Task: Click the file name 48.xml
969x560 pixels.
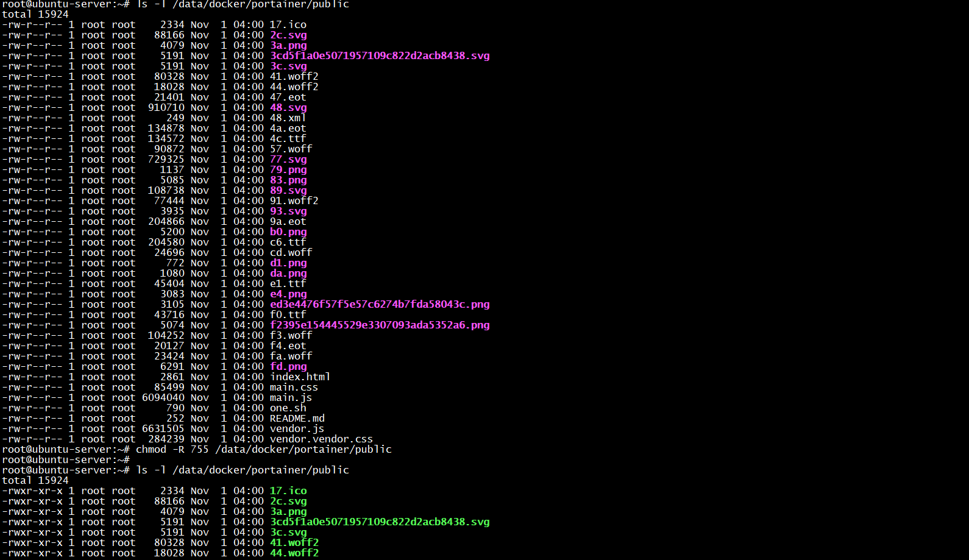Action: click(x=288, y=118)
